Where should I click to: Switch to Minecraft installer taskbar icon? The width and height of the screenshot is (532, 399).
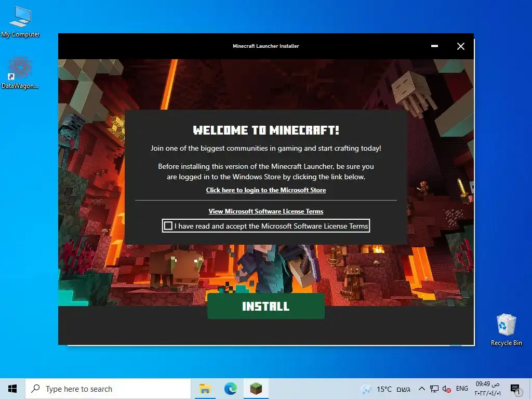(256, 389)
